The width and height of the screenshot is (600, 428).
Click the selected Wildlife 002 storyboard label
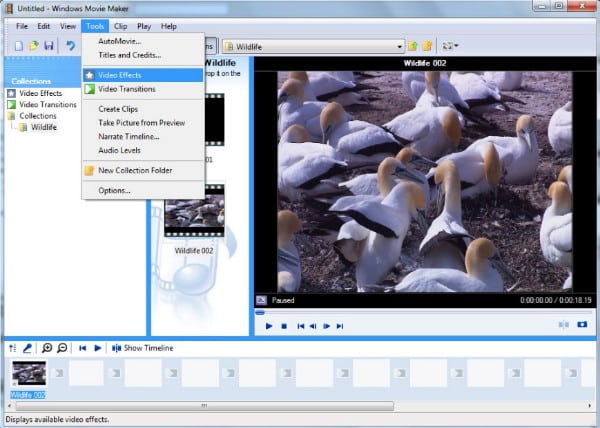tap(28, 395)
